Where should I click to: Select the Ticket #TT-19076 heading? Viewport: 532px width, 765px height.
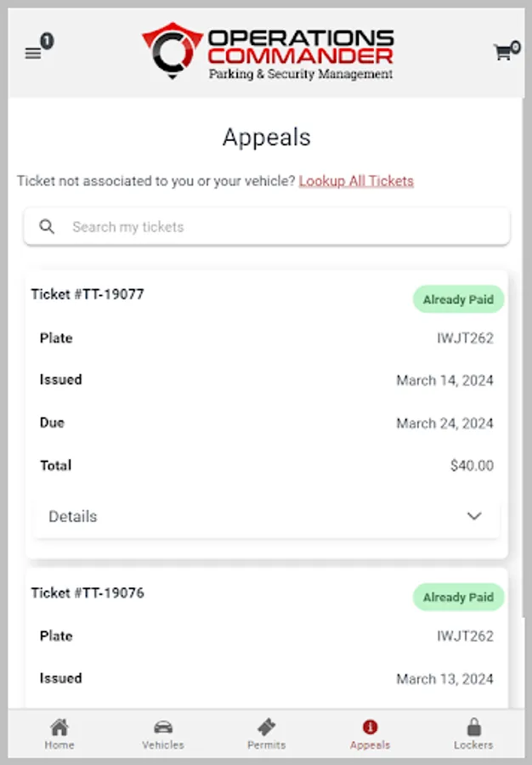coord(88,592)
